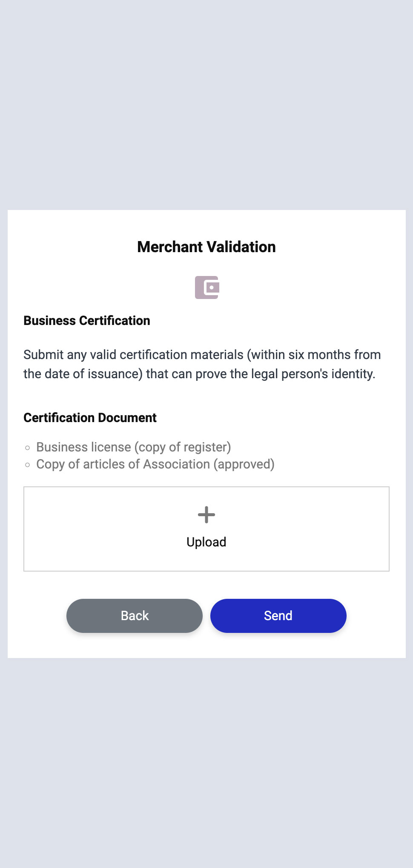Click the Upload label text

pyautogui.click(x=206, y=542)
